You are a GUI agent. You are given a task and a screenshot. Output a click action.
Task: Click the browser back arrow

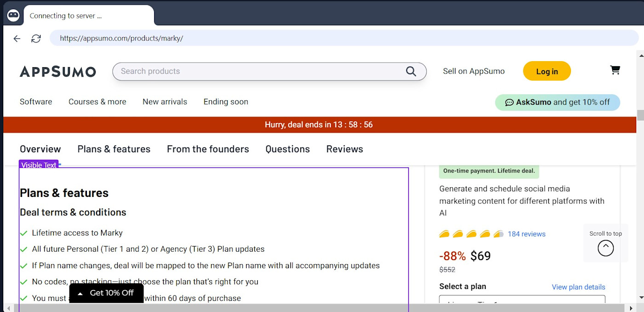coord(17,39)
